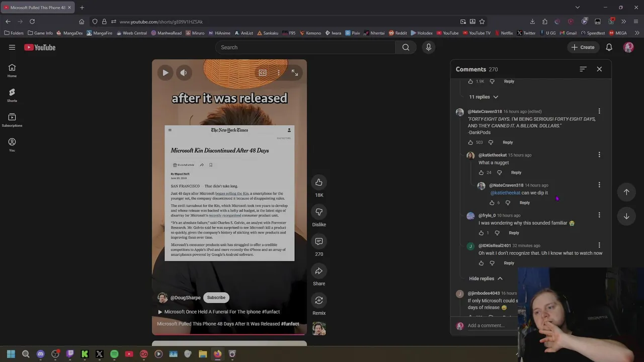The width and height of the screenshot is (644, 362).
Task: List all tabs dropdown
Action: 578,8
